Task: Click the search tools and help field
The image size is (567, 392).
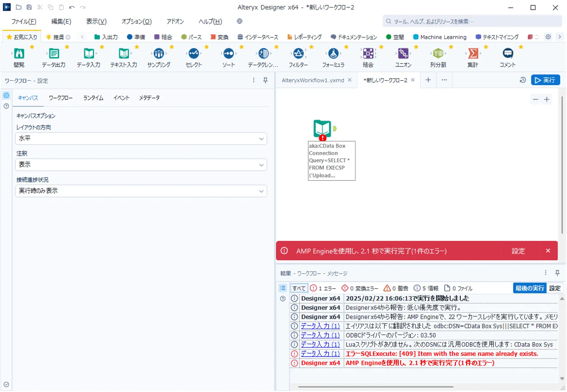Action: (472, 21)
